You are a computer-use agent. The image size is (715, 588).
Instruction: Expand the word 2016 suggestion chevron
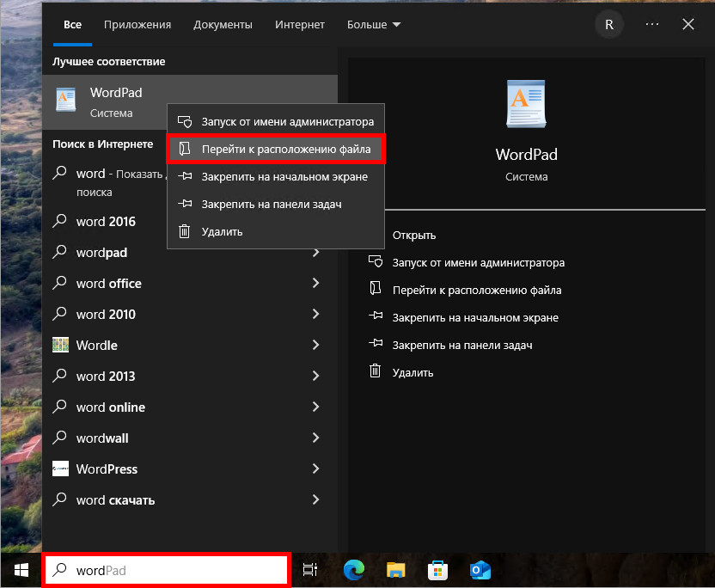pos(316,221)
